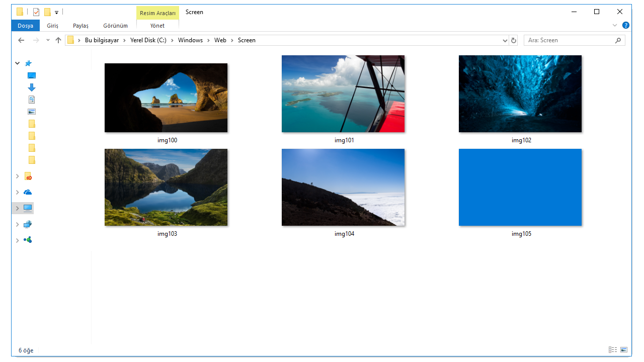Viewport: 644px width, 362px height.
Task: Select the img100 cave beach thumbnail
Action: (166, 98)
